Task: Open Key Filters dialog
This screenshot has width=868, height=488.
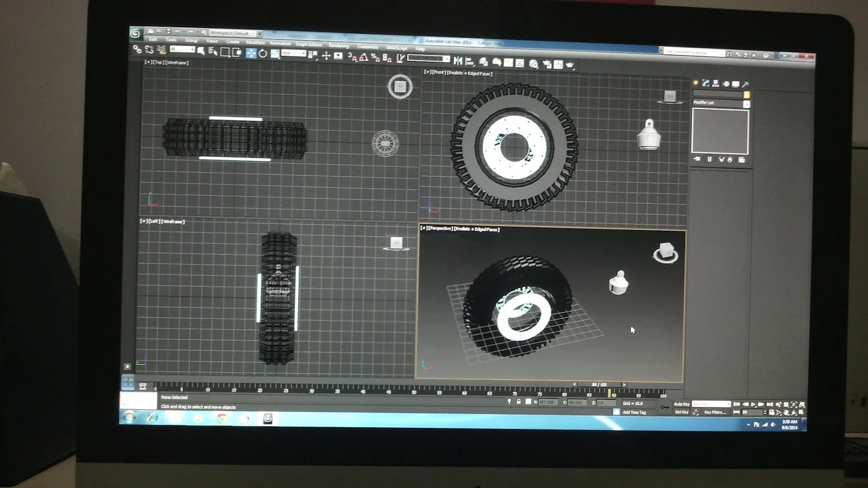Action: [715, 412]
